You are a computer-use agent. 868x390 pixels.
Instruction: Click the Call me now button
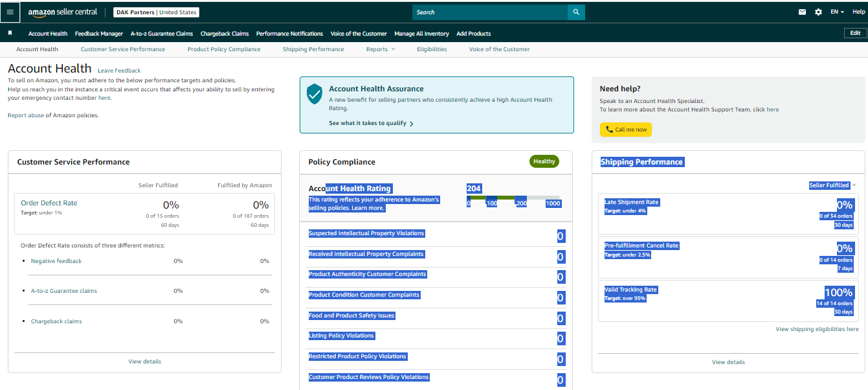[626, 130]
